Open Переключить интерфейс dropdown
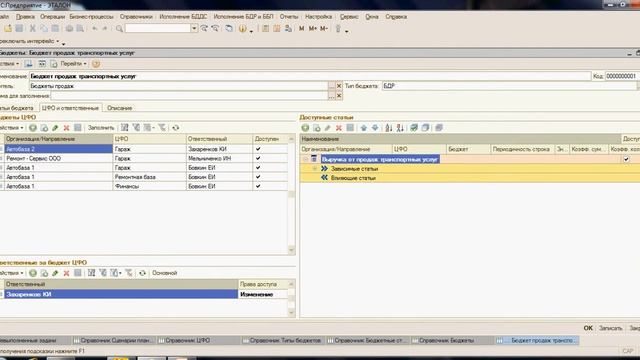The image size is (640, 360). point(29,41)
